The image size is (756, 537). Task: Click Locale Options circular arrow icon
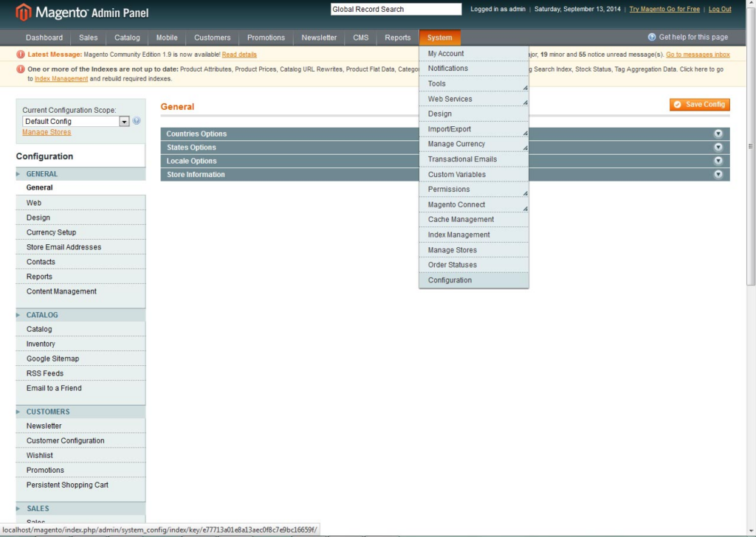point(718,161)
